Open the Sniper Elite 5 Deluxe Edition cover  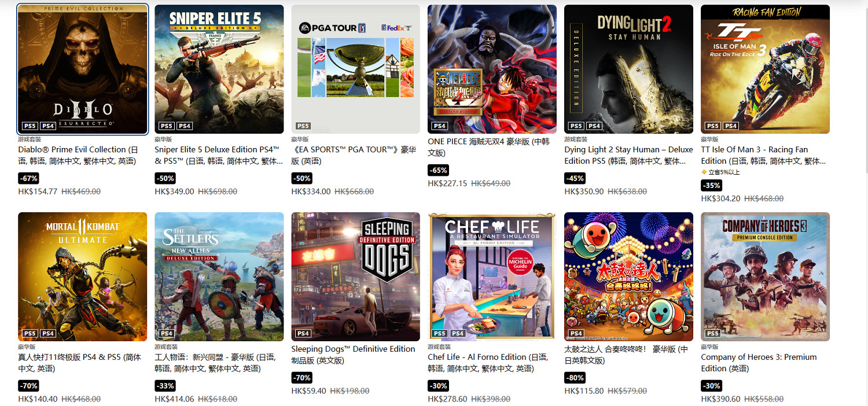(x=219, y=69)
